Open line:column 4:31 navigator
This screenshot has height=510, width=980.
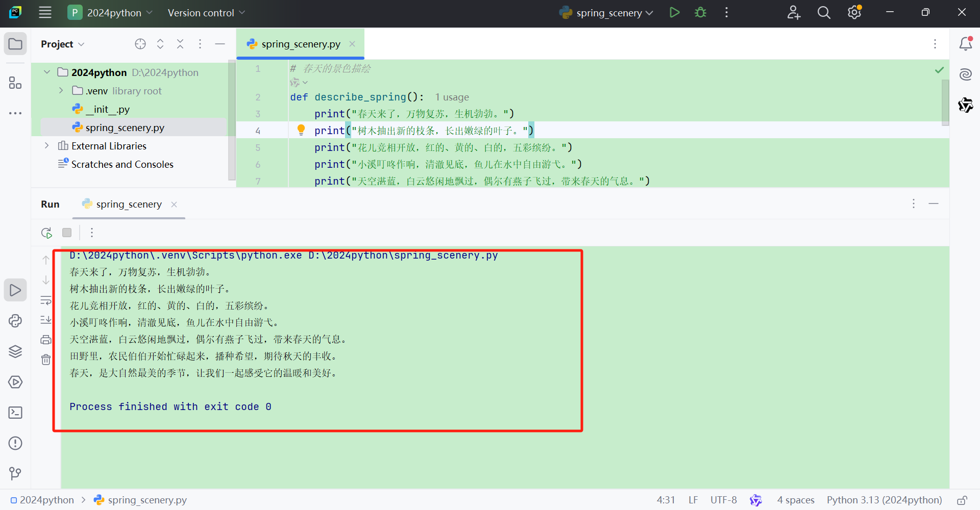pos(666,500)
